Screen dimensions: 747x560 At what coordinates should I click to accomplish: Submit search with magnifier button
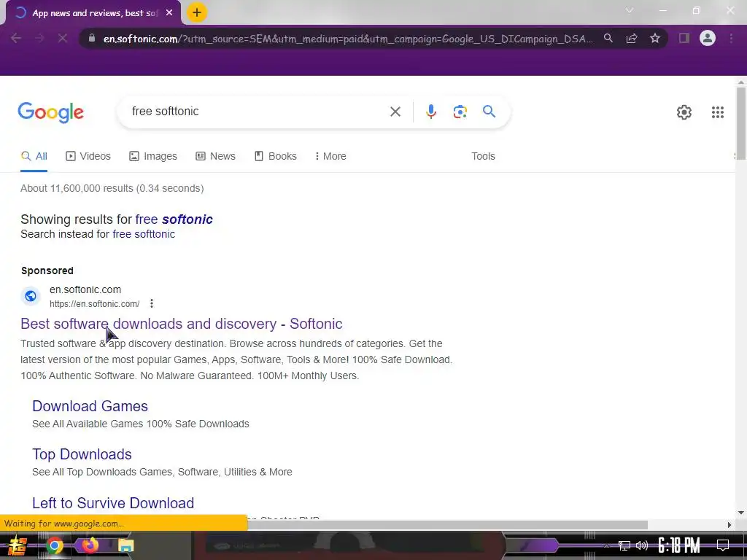click(x=489, y=112)
